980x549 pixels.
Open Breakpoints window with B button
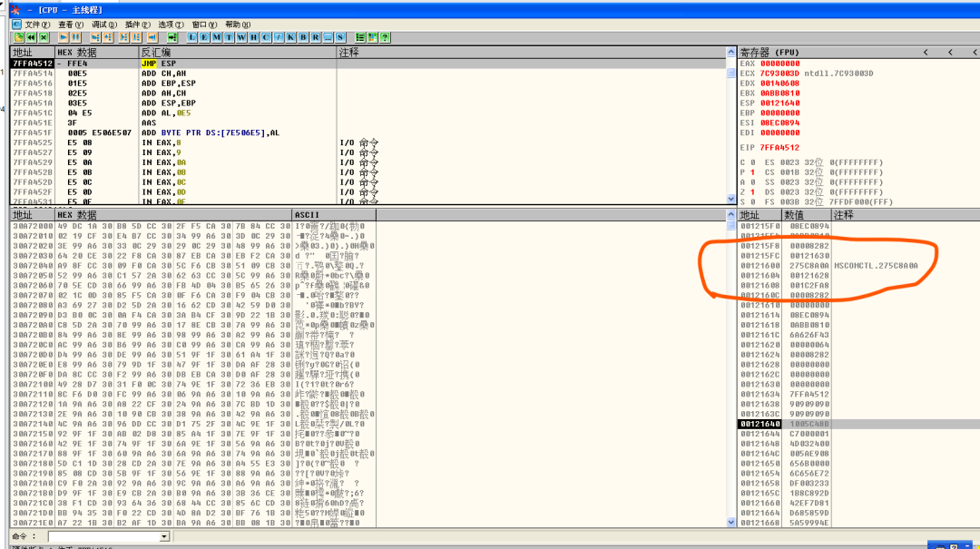coord(303,37)
